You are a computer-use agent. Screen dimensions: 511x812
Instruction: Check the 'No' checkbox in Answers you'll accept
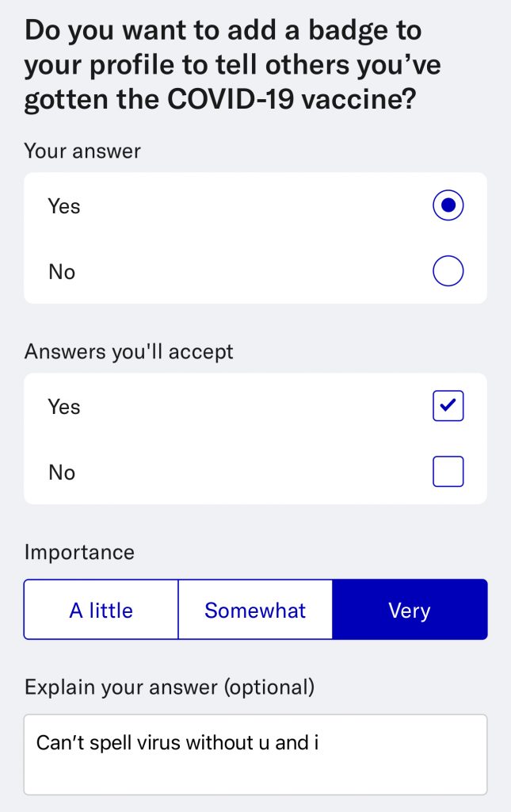point(448,473)
